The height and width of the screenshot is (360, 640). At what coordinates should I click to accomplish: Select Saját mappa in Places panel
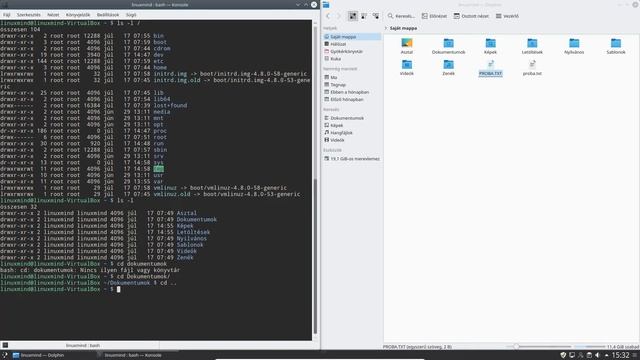pos(352,37)
